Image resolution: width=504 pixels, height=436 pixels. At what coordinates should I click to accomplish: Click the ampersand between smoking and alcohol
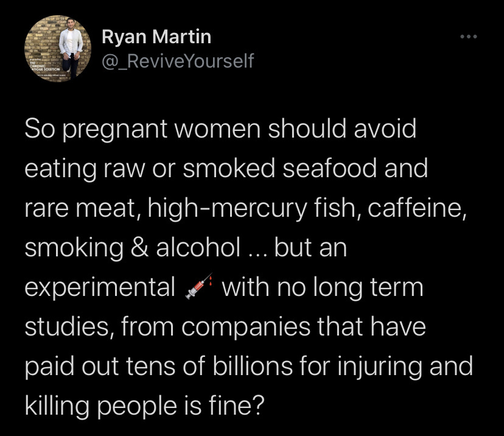coord(140,248)
